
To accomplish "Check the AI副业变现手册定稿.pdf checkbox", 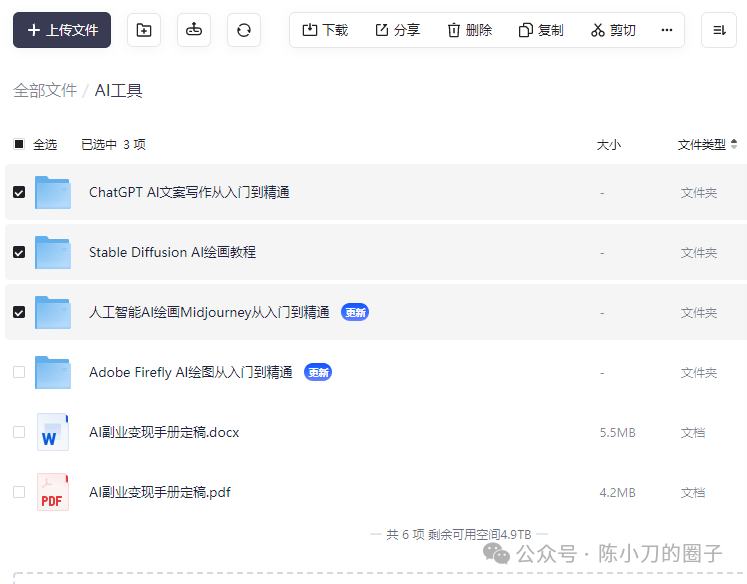I will pos(19,492).
